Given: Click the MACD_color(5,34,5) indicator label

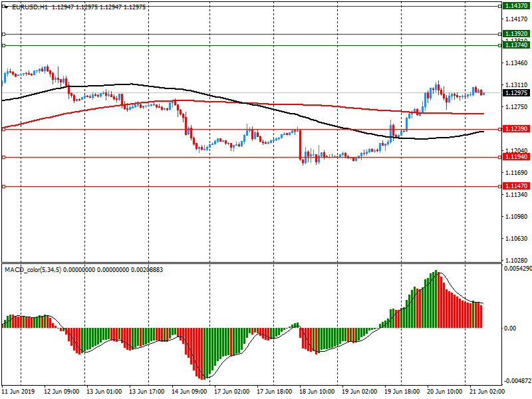Looking at the screenshot, I should [33, 270].
